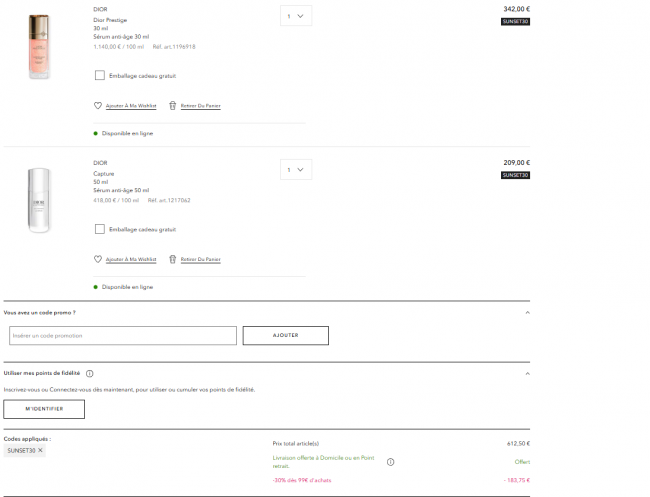Image resolution: width=650 pixels, height=497 pixels.
Task: Click the heart icon for Capture serum
Action: coord(97,259)
